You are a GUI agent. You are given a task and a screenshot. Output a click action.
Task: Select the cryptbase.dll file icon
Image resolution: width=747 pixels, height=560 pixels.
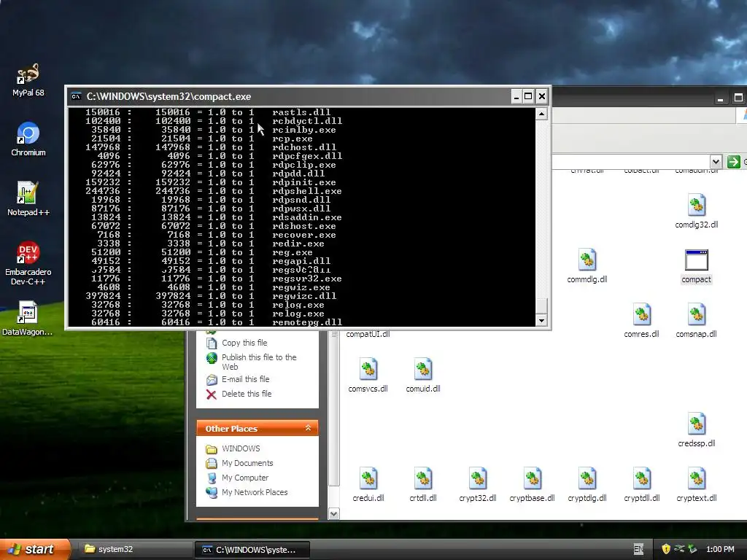coord(532,485)
